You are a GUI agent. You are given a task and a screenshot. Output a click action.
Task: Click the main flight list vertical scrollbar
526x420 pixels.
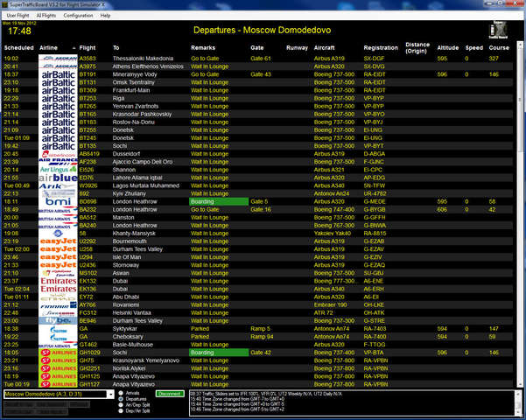520,214
